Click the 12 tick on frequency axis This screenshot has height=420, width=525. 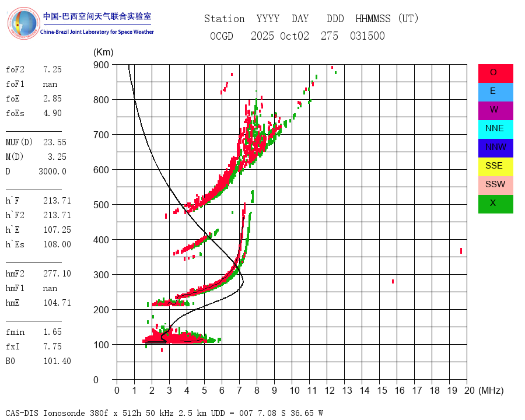coord(330,390)
